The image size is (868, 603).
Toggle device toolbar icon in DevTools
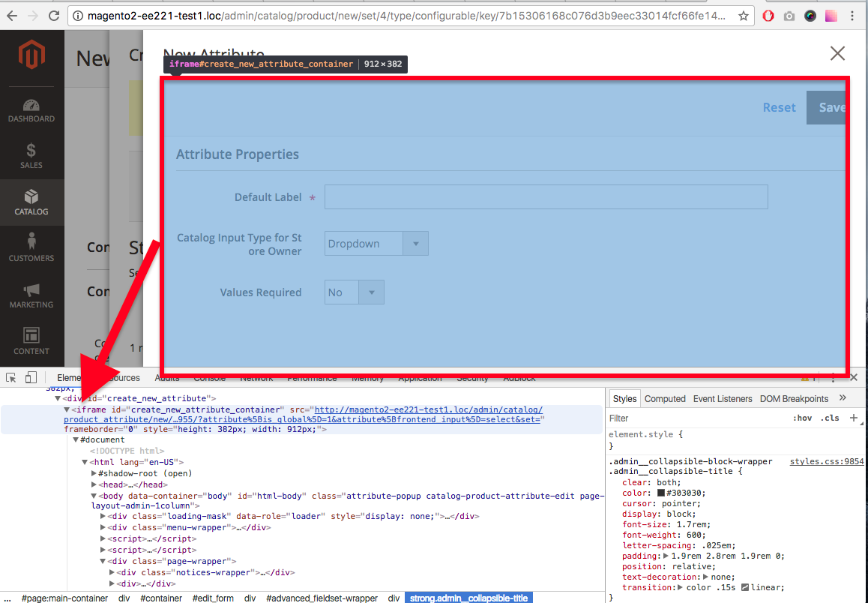pyautogui.click(x=31, y=378)
